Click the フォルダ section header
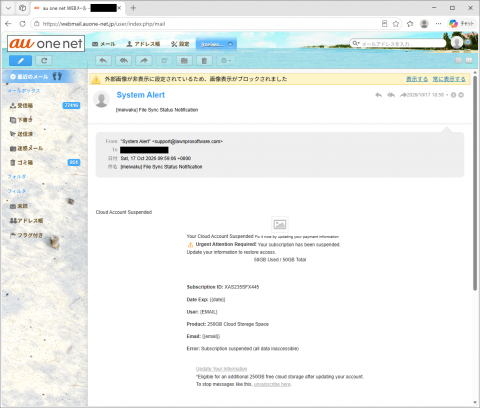This screenshot has height=408, width=480. coord(17,177)
